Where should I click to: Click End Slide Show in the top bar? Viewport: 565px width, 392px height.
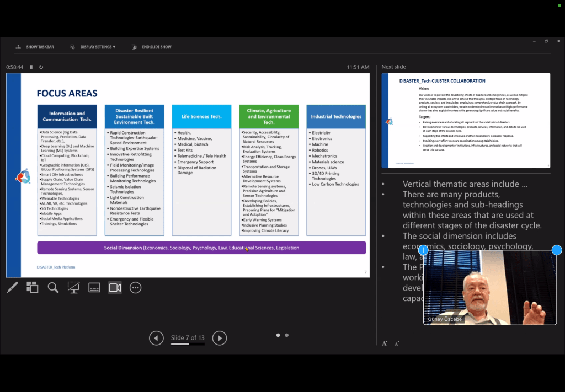pyautogui.click(x=152, y=47)
